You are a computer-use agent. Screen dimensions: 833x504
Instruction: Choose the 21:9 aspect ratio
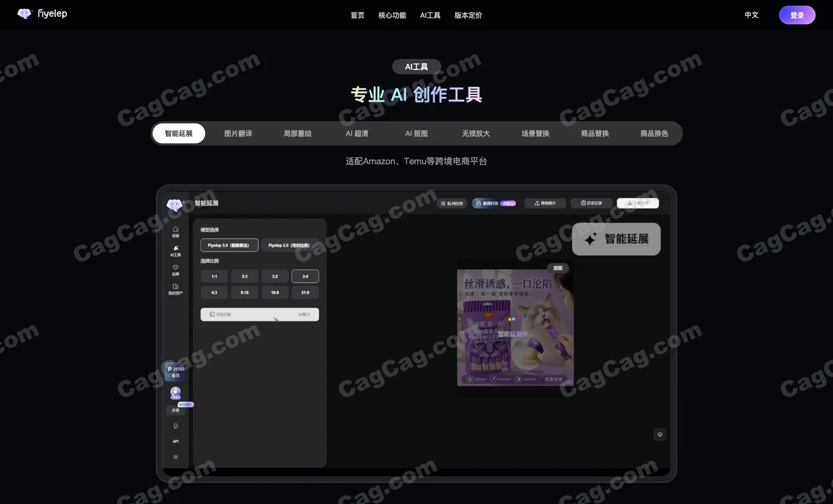tap(305, 293)
